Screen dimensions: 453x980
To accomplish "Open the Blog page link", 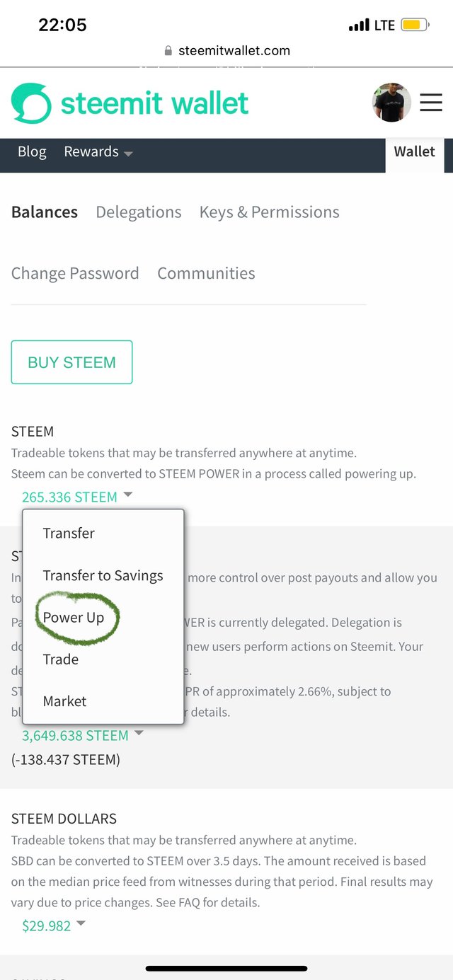I will 32,152.
